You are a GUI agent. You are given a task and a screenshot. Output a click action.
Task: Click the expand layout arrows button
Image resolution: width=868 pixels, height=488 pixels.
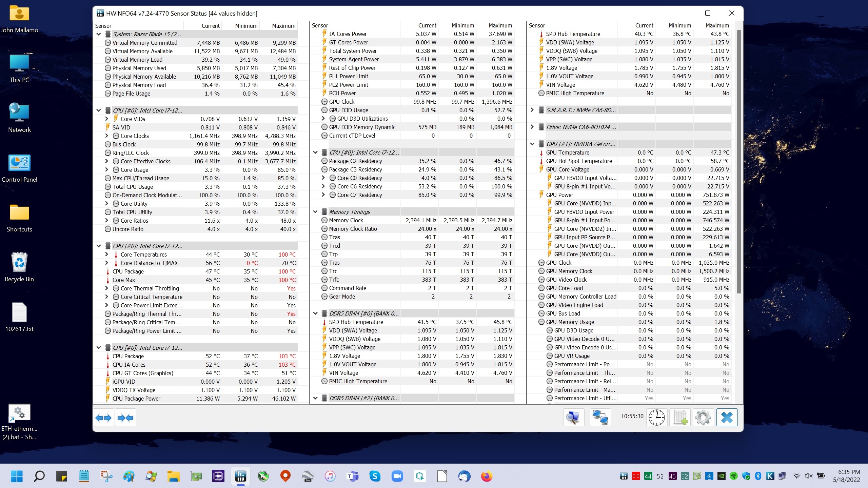(x=103, y=418)
